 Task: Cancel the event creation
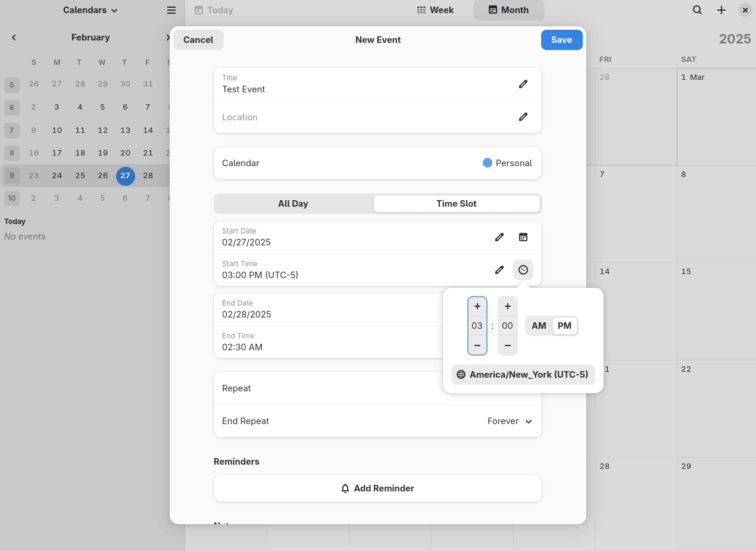pos(198,39)
